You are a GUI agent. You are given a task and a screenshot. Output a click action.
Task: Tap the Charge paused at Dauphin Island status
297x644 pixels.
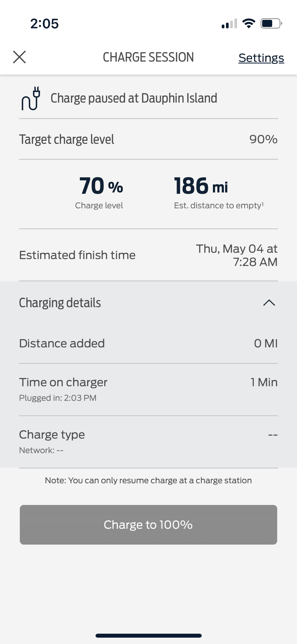coord(134,98)
